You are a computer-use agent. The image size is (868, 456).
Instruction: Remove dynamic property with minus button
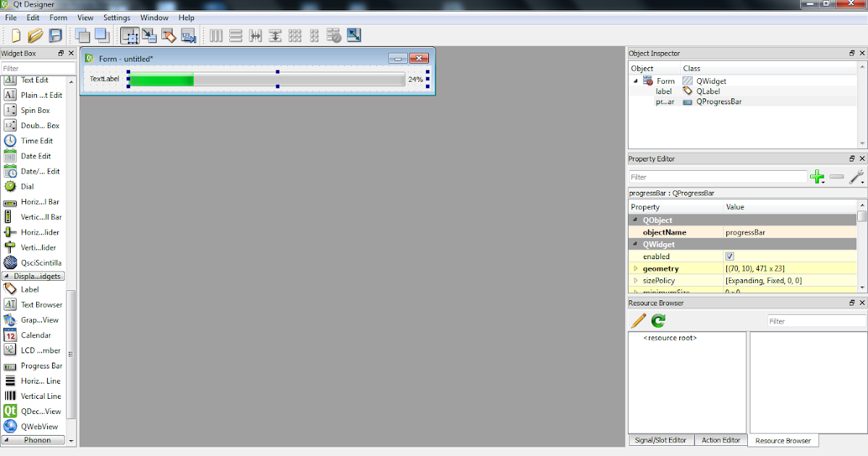tap(836, 176)
